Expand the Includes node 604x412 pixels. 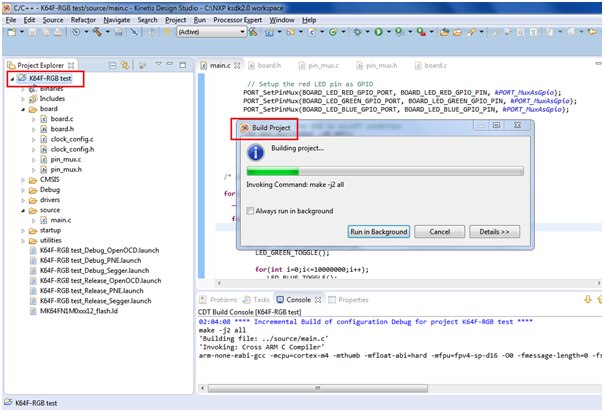click(23, 99)
